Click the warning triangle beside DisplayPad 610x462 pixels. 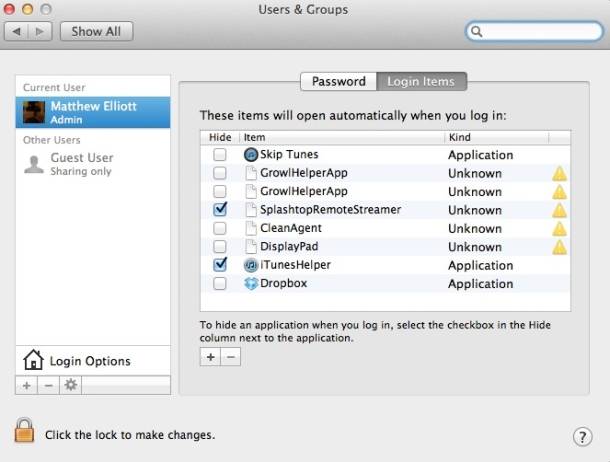(x=559, y=247)
